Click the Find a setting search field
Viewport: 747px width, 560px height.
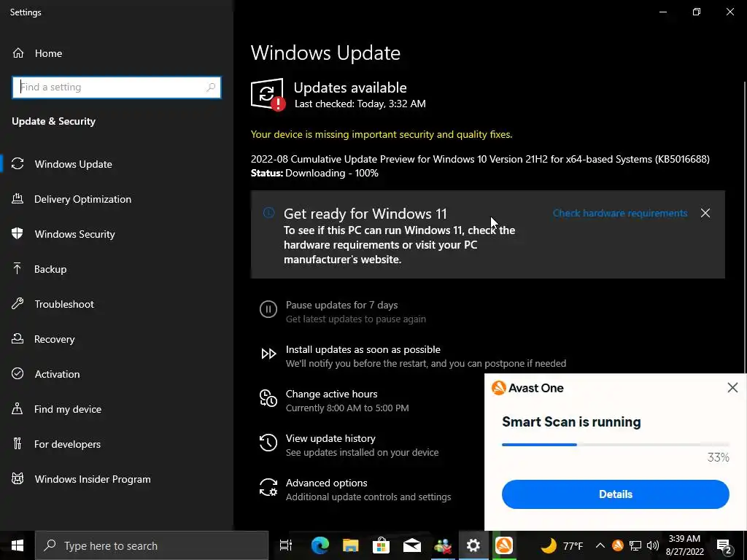pyautogui.click(x=117, y=87)
